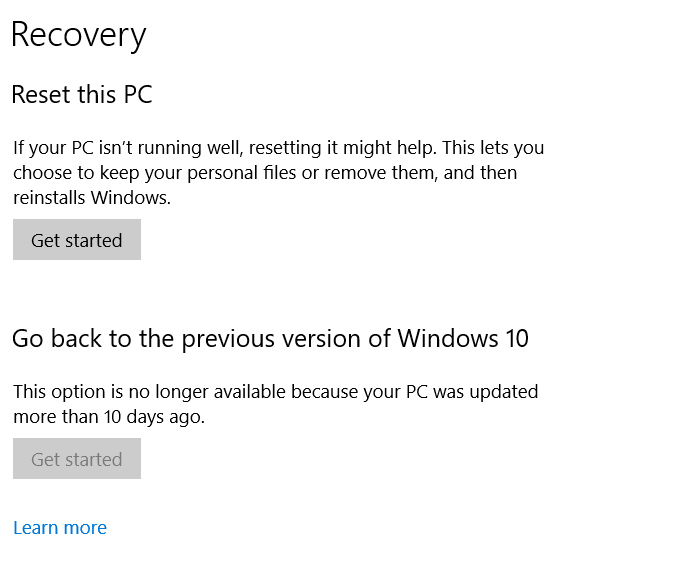Click the greyed-out Get started button
This screenshot has height=576, width=699.
click(77, 459)
